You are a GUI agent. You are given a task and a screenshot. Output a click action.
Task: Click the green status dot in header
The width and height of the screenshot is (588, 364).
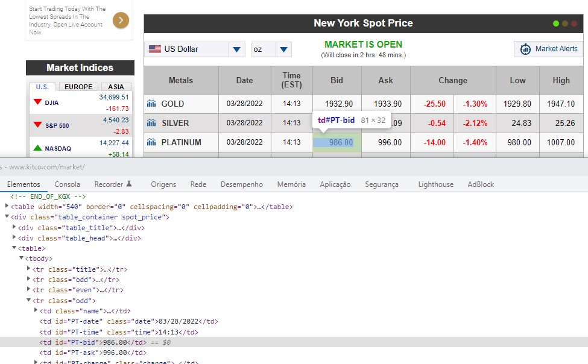tap(556, 24)
